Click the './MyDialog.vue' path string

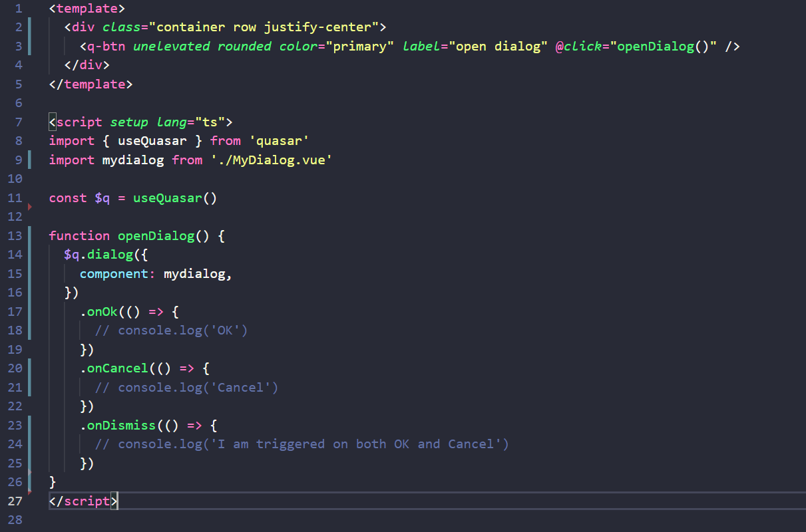272,160
